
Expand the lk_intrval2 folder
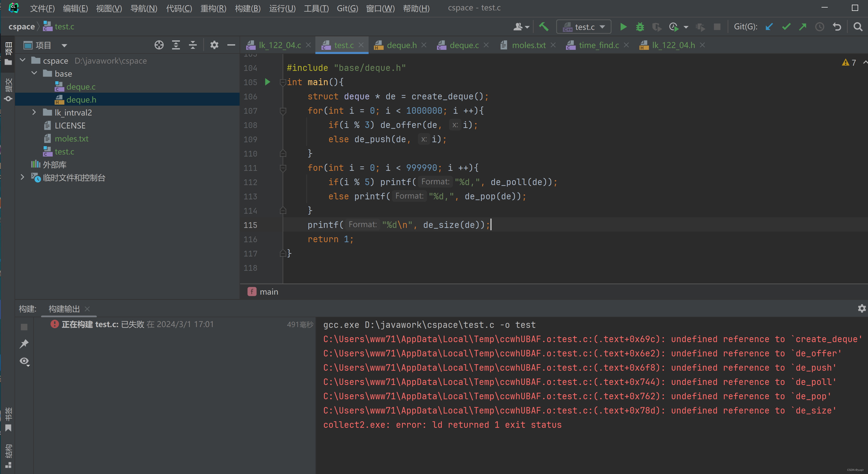34,112
